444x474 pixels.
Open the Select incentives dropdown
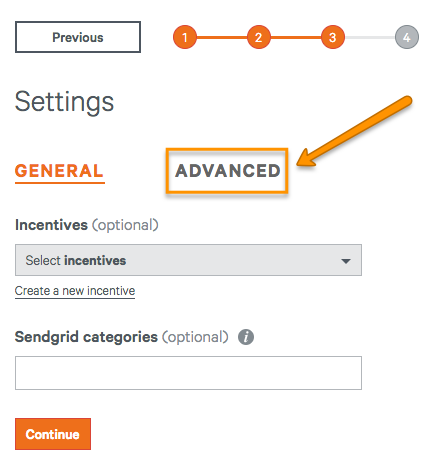click(188, 260)
